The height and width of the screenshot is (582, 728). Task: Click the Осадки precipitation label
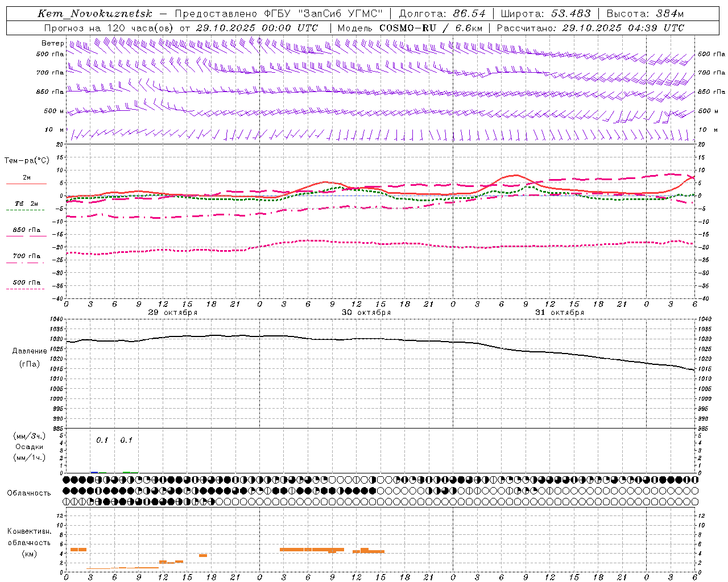pyautogui.click(x=30, y=447)
